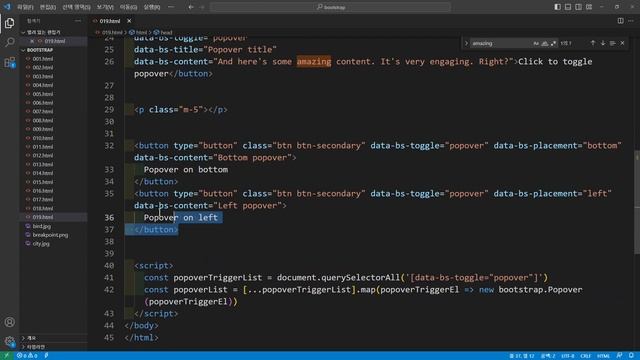Image resolution: width=640 pixels, height=360 pixels.
Task: Select 019.html in the file tree
Action: coord(53,217)
